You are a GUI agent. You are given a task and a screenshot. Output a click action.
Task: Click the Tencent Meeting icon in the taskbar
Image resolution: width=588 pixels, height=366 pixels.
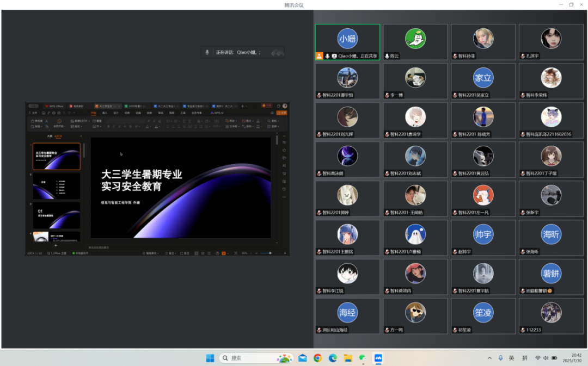pyautogui.click(x=378, y=358)
